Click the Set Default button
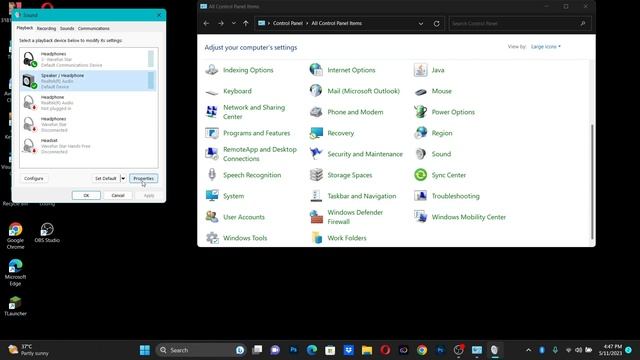This screenshot has width=640, height=360. [x=105, y=178]
